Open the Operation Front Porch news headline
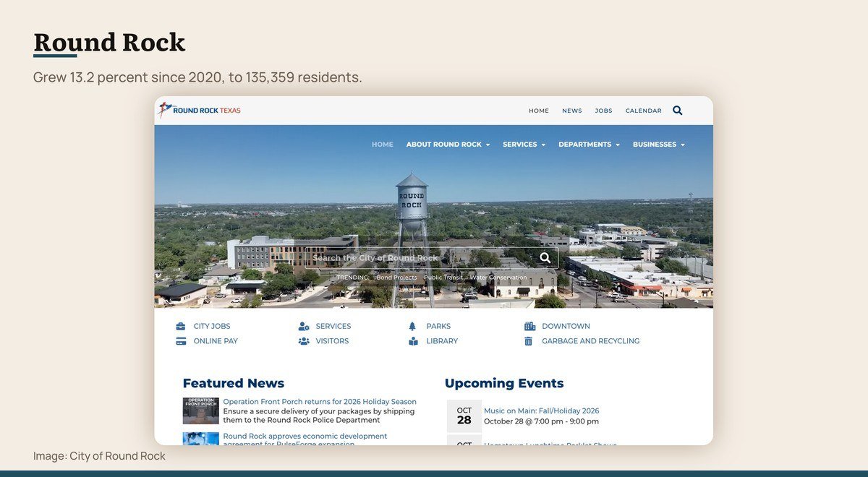 tap(320, 402)
